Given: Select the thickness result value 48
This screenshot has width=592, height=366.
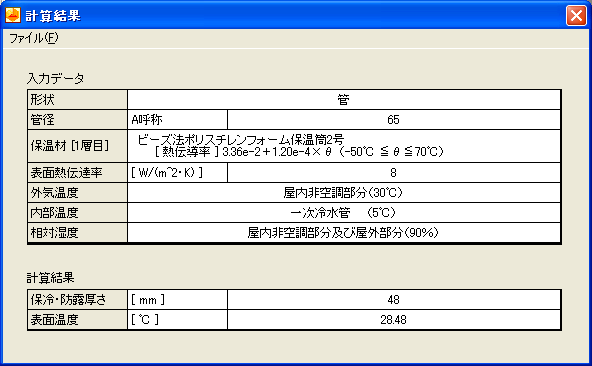Looking at the screenshot, I should tap(394, 300).
